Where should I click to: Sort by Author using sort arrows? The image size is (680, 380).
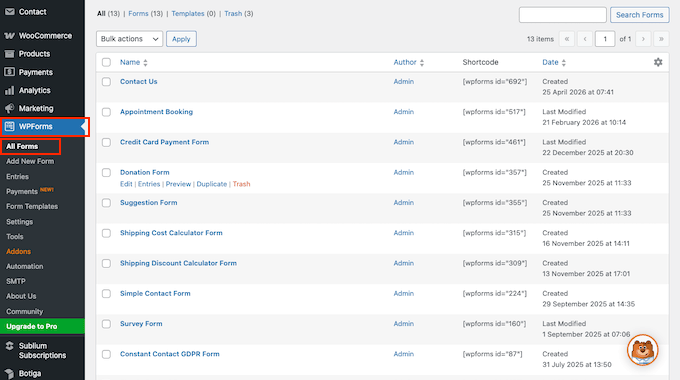pos(422,62)
